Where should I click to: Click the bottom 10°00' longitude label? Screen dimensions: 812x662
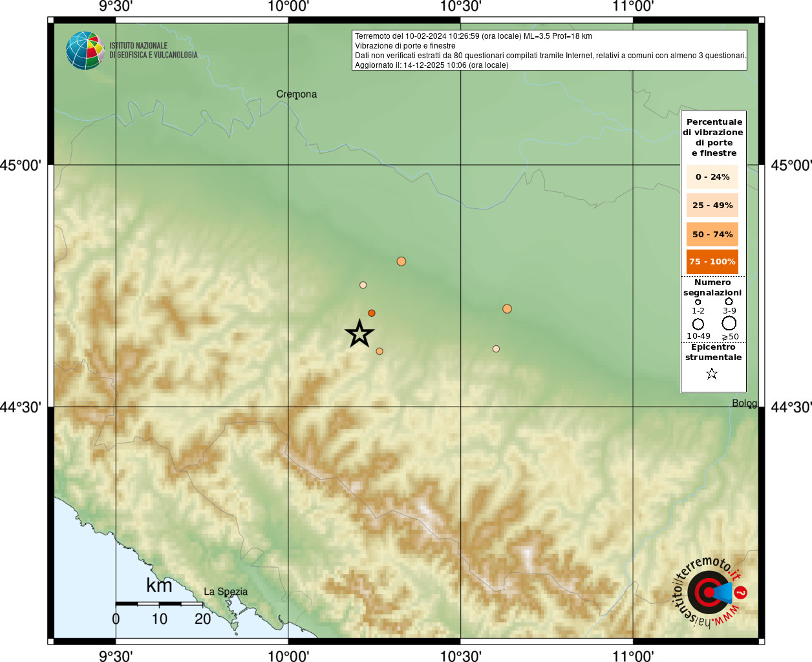[x=288, y=656]
